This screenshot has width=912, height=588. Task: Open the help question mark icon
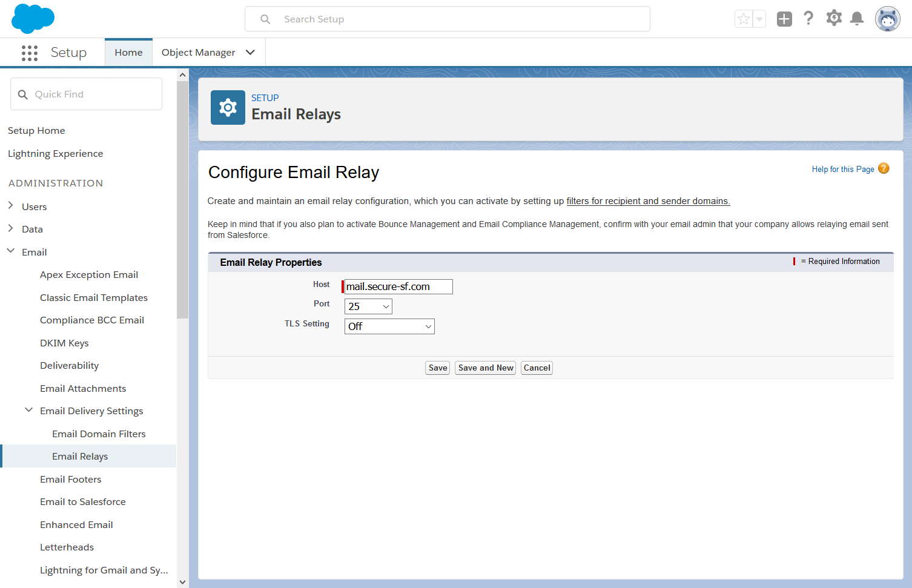coord(808,18)
